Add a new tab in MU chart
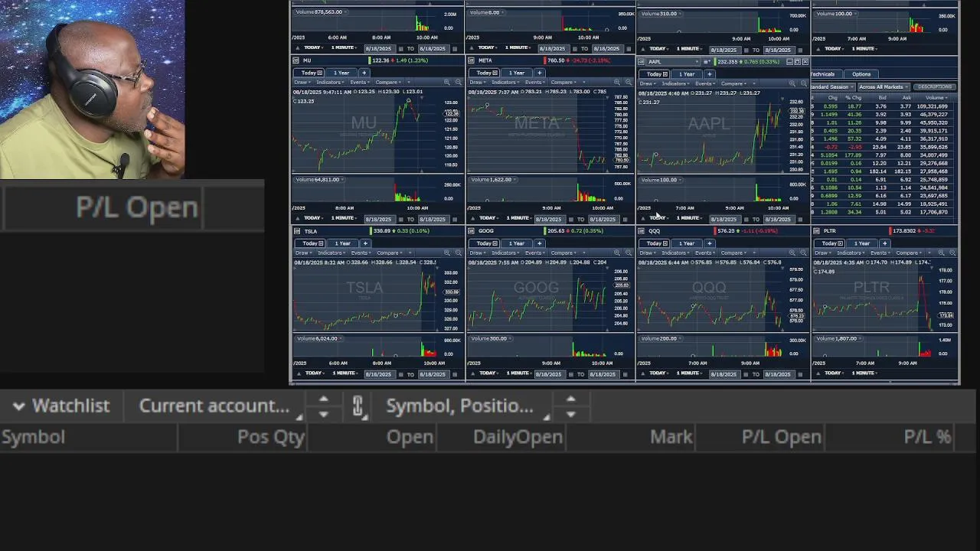980x551 pixels. 364,73
